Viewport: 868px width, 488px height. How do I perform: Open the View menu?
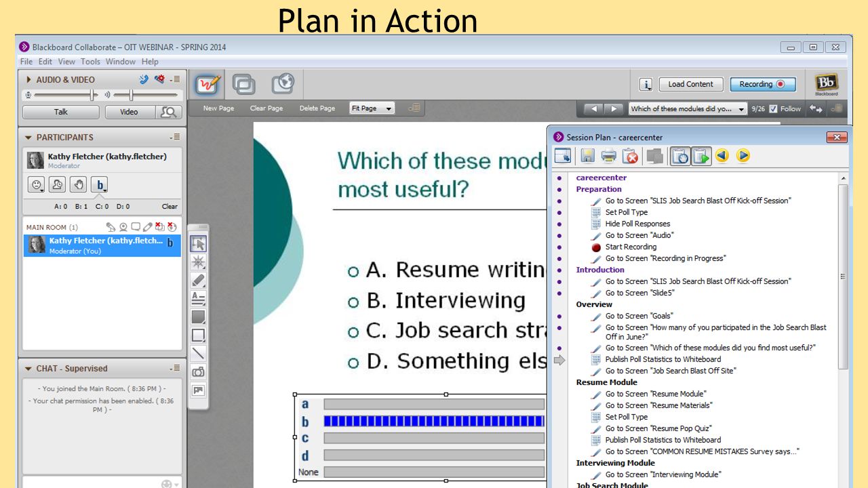67,61
